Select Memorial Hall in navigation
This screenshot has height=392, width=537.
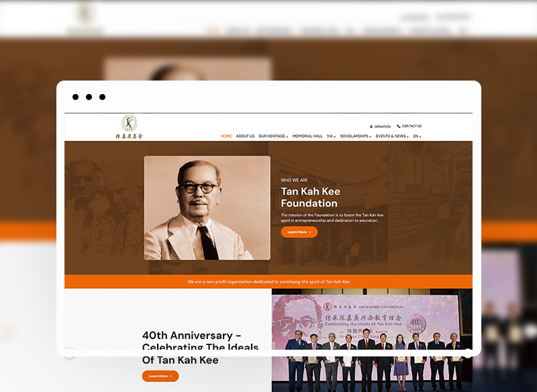pyautogui.click(x=307, y=136)
